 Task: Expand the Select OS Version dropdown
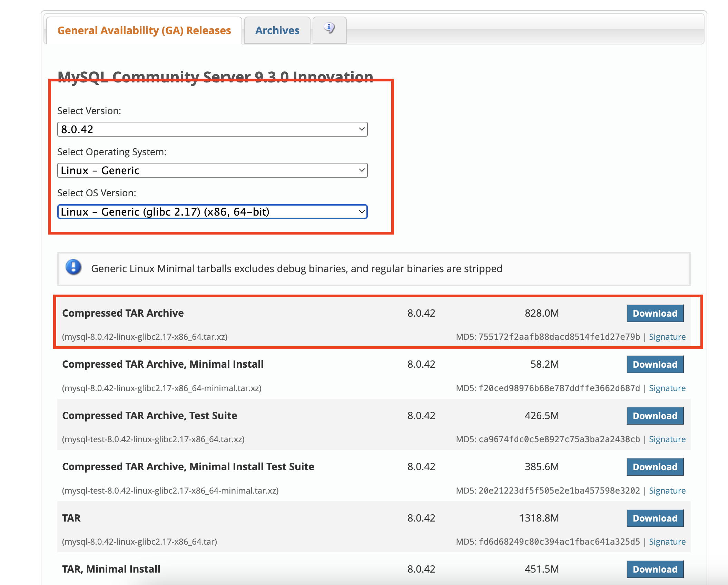[212, 212]
